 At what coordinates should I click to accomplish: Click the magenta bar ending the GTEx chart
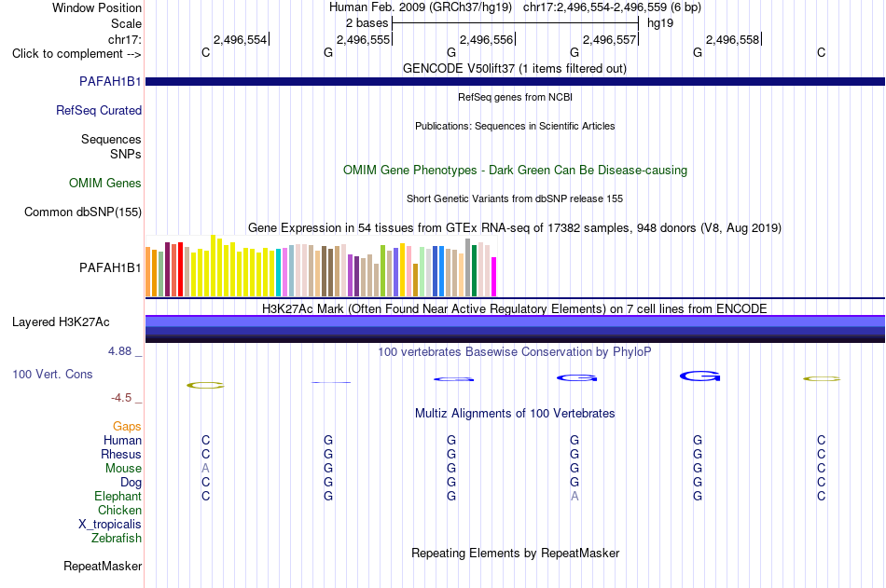(494, 277)
